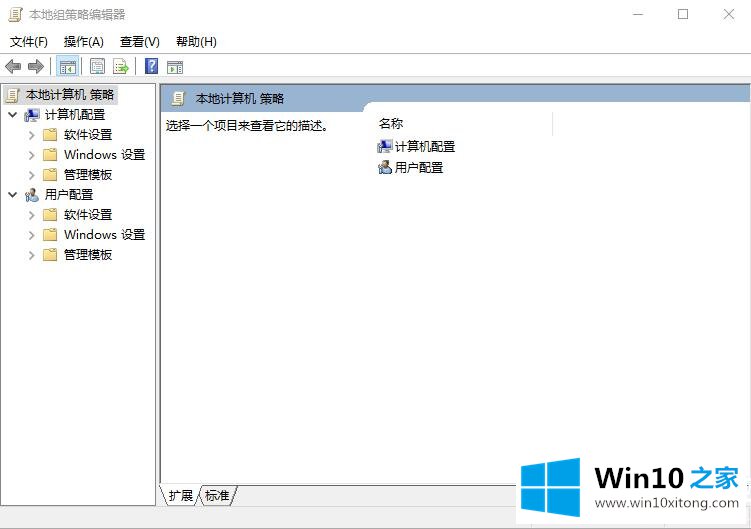Viewport: 751px width, 529px height.
Task: Click folder icon of 管理模板 under 计算机配置
Action: click(x=50, y=175)
